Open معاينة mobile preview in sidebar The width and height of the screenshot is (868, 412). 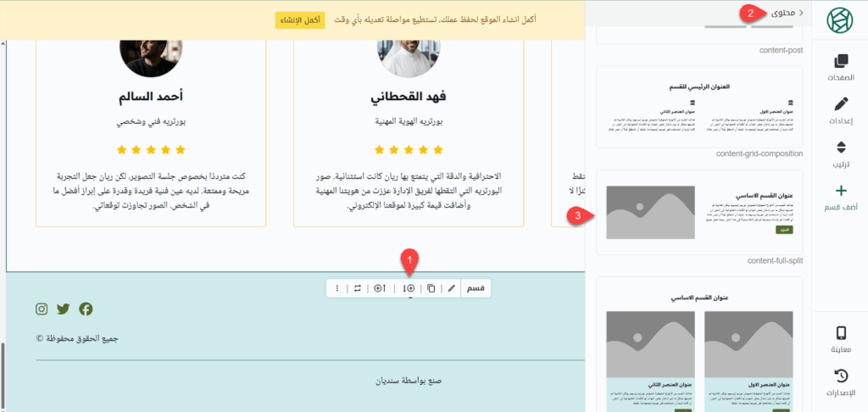click(840, 339)
